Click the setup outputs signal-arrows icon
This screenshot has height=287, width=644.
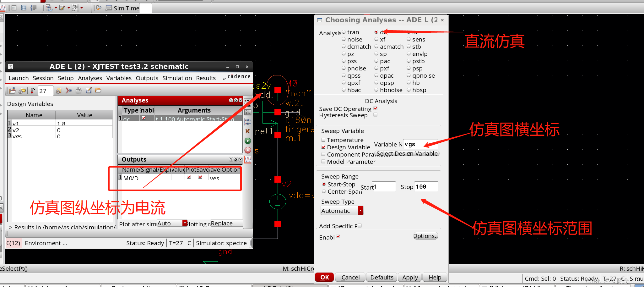tap(248, 122)
